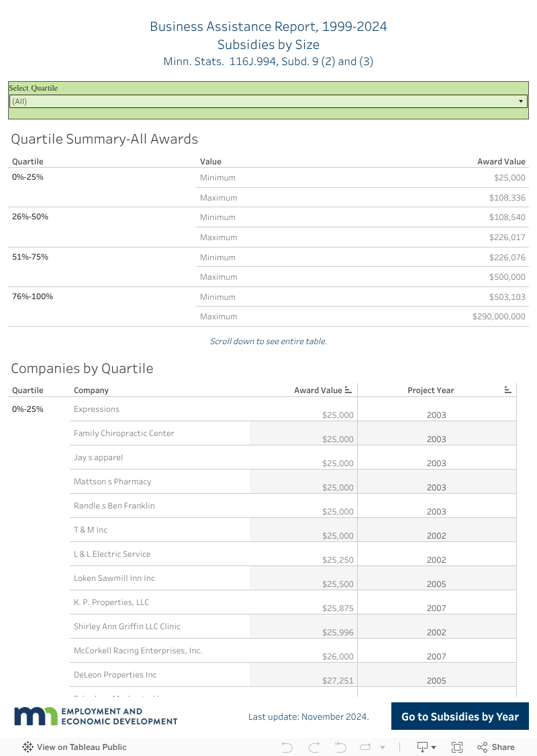Sort table by Award Value icon

348,390
